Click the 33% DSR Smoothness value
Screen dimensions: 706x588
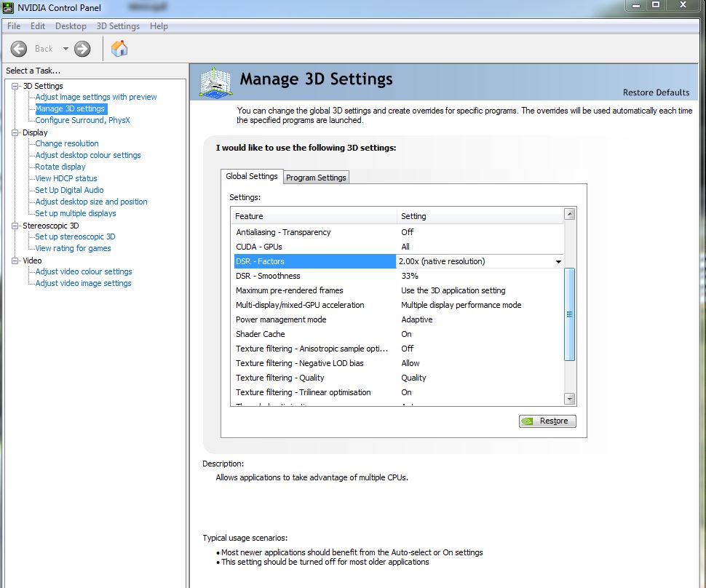(x=410, y=276)
